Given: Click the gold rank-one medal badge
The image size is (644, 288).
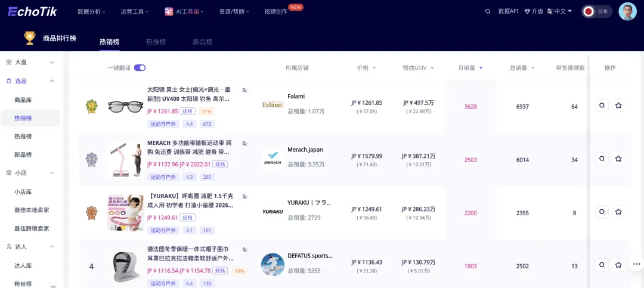Looking at the screenshot, I should [92, 106].
